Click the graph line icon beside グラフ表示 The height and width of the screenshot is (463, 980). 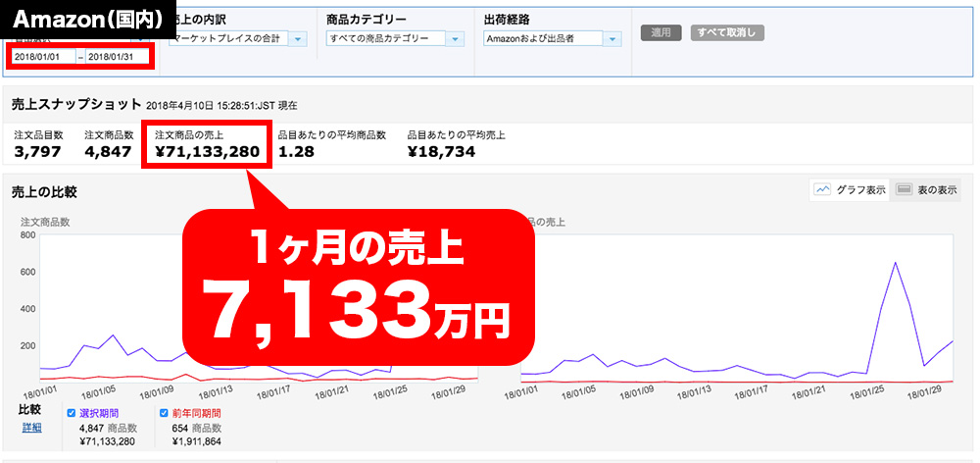(822, 190)
